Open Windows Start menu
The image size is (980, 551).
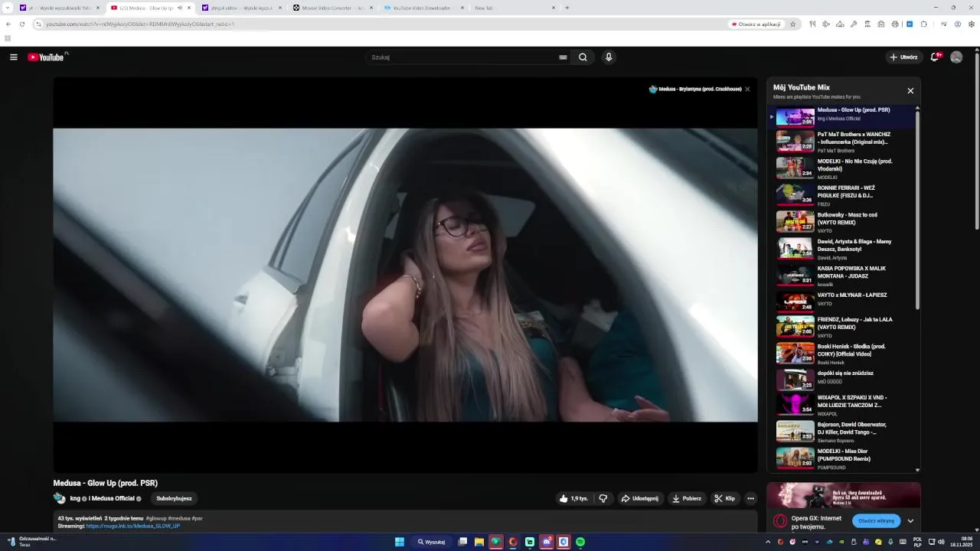(400, 542)
